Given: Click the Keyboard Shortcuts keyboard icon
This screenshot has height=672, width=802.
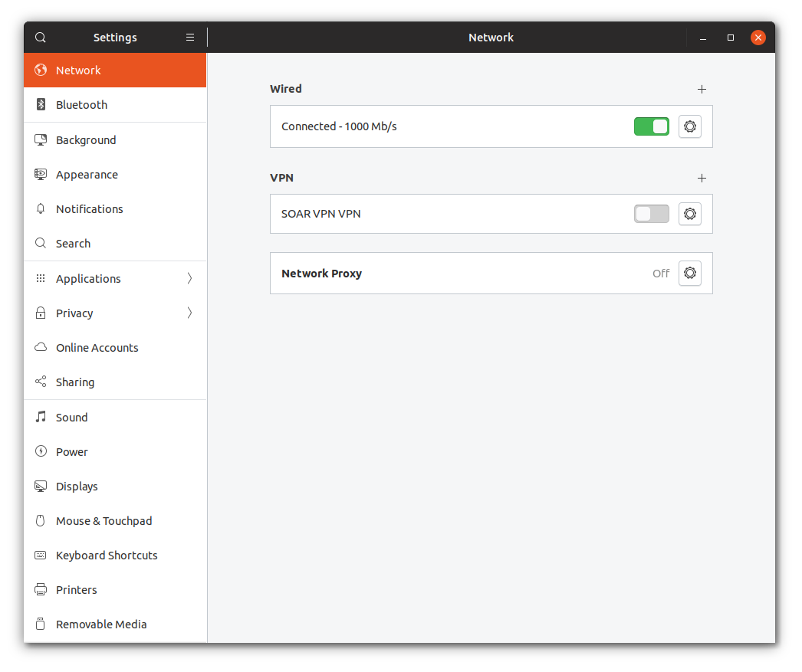Looking at the screenshot, I should tap(41, 555).
